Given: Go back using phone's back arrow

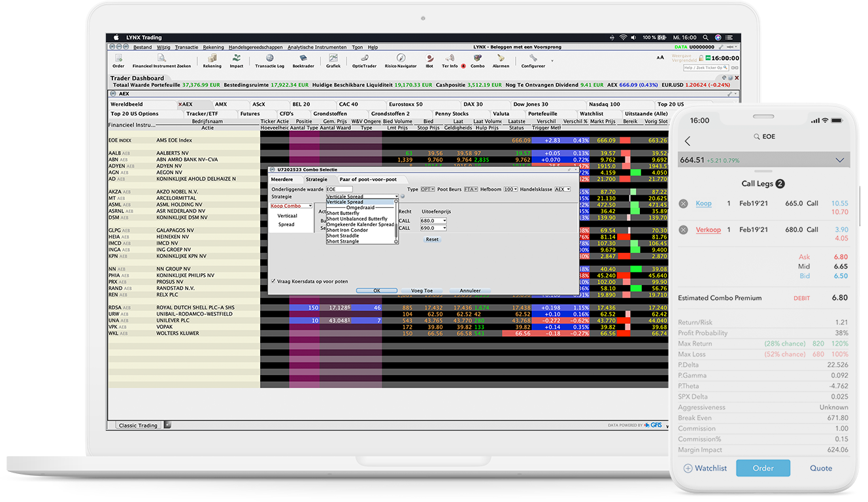Looking at the screenshot, I should click(x=688, y=141).
